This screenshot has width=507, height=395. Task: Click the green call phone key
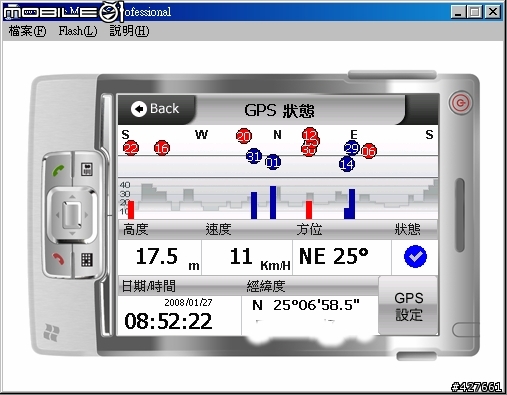58,170
